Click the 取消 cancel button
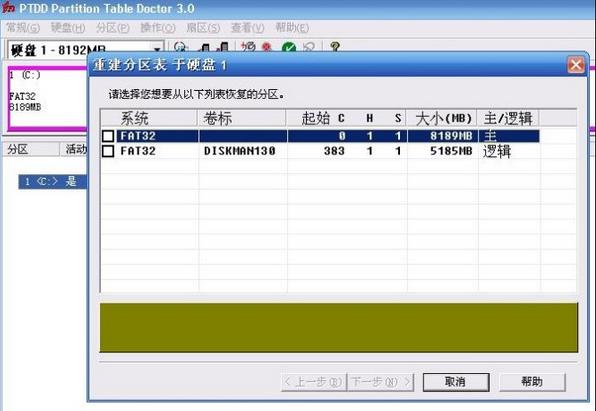The image size is (596, 411). (456, 382)
